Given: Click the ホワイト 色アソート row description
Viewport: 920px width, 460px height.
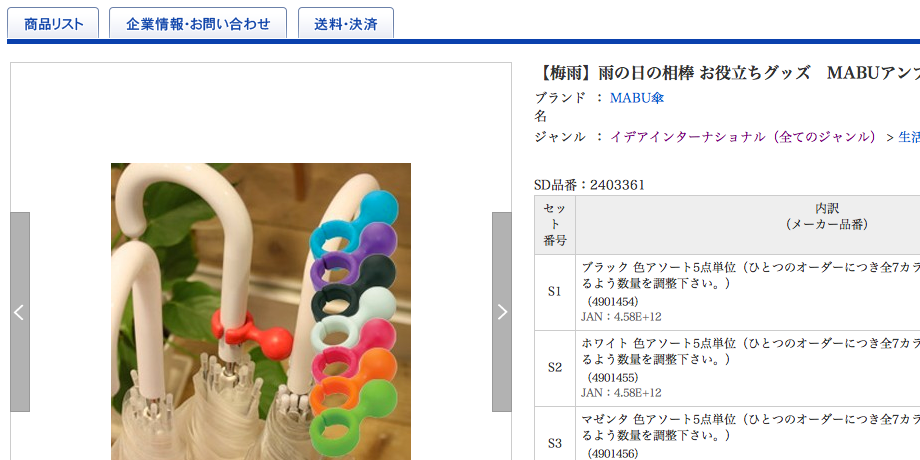Looking at the screenshot, I should [750, 368].
